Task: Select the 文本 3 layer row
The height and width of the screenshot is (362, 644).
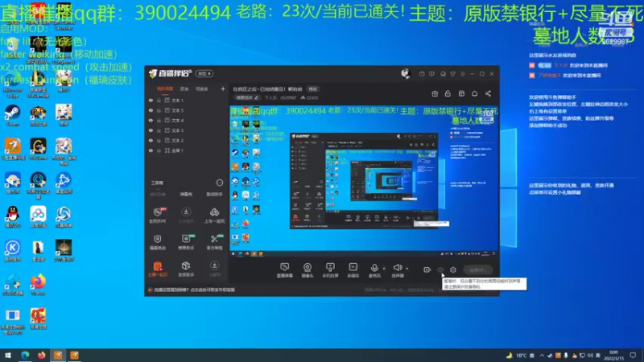Action: click(187, 130)
